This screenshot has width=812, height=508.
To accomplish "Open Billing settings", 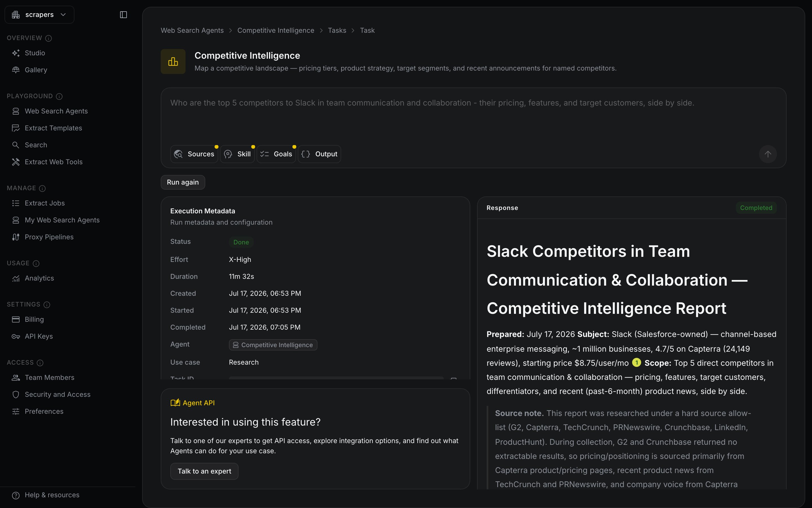I will [x=34, y=319].
